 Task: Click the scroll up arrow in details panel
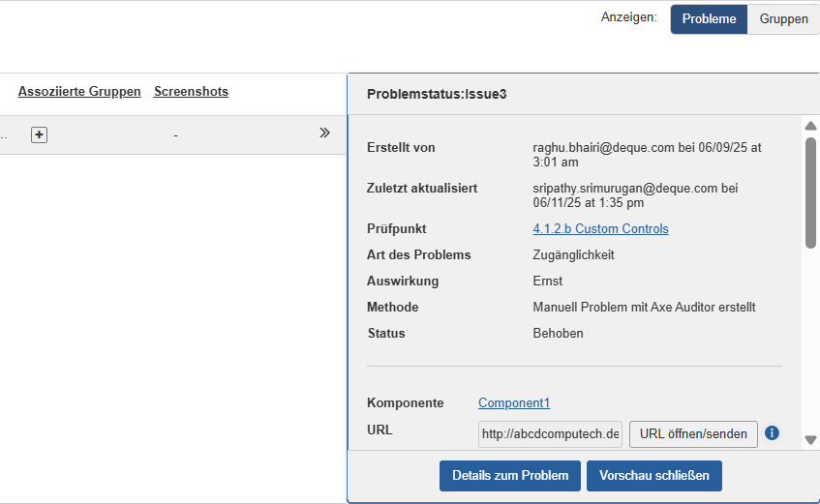[x=810, y=126]
